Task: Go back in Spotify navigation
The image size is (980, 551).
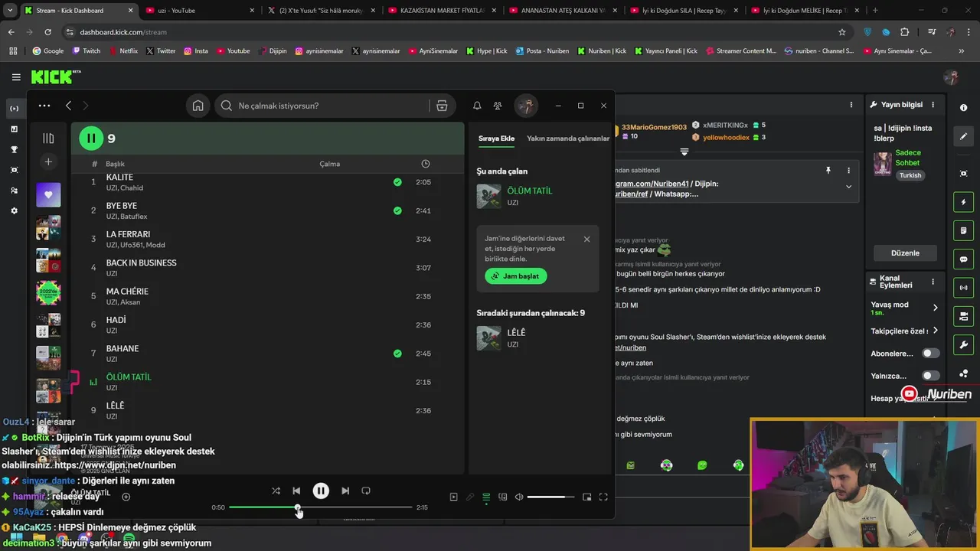Action: click(x=68, y=106)
